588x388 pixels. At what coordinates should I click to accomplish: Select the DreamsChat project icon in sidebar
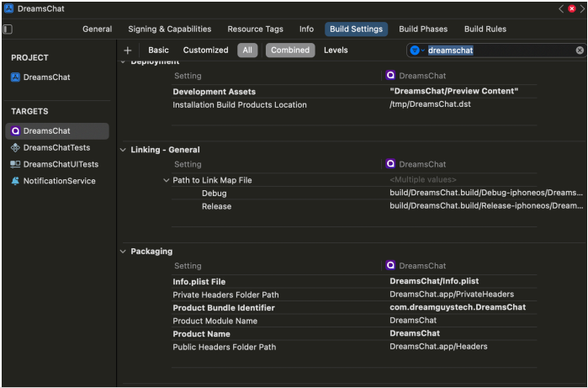(15, 77)
